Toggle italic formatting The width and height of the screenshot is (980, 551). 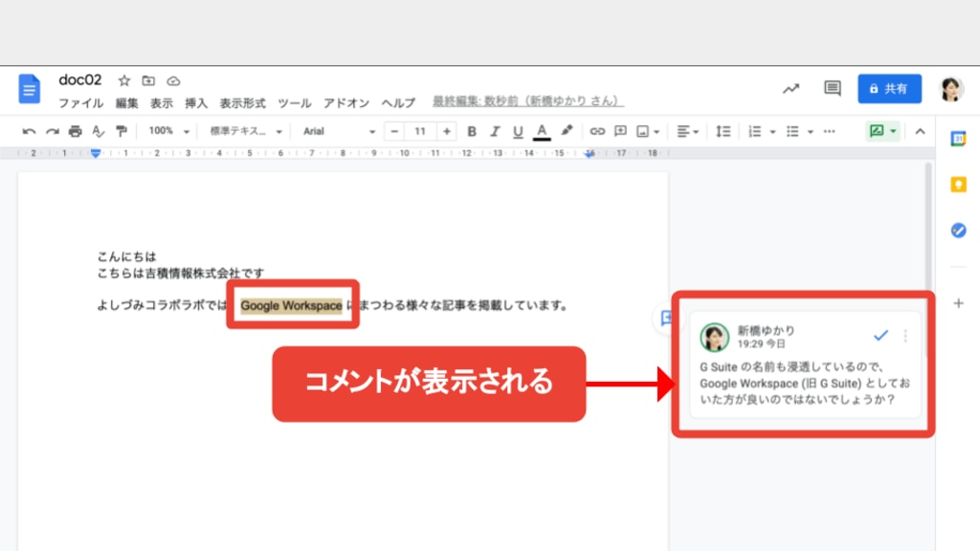[495, 131]
